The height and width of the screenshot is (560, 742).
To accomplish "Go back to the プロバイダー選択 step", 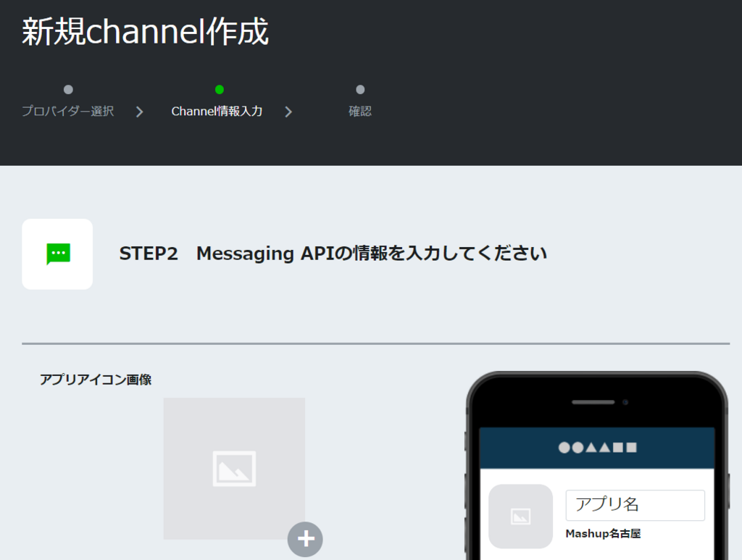I will [x=67, y=110].
